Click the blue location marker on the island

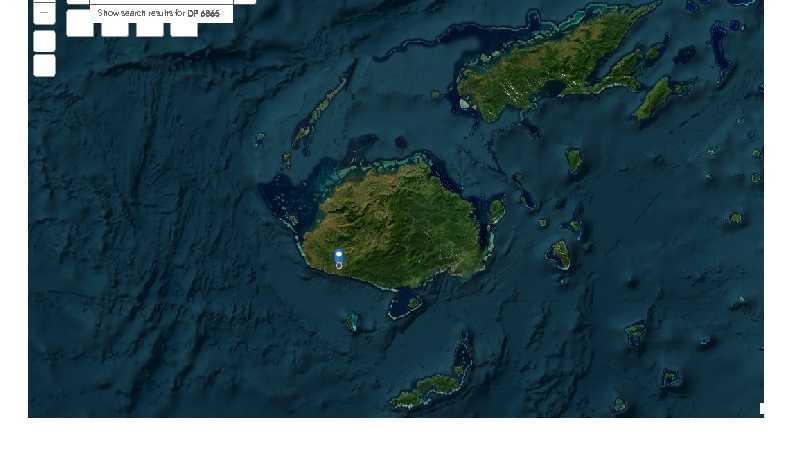coord(339,256)
